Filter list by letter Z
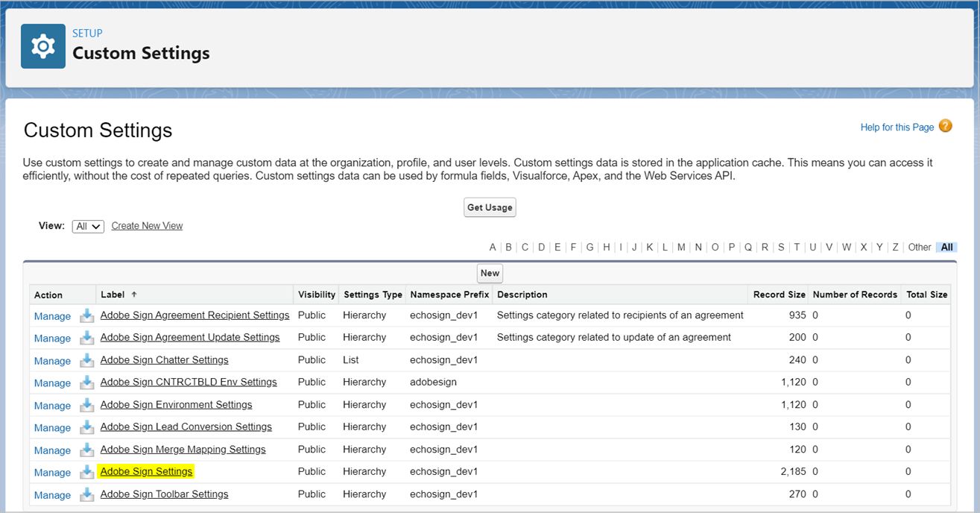This screenshot has height=513, width=980. [x=895, y=248]
